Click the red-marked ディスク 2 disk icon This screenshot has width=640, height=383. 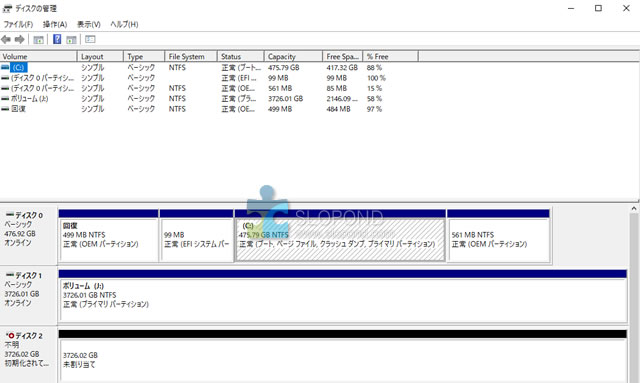[10, 335]
